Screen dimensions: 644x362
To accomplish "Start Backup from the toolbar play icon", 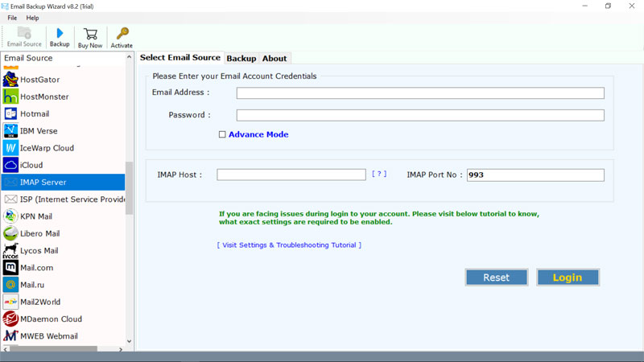I will click(x=60, y=33).
